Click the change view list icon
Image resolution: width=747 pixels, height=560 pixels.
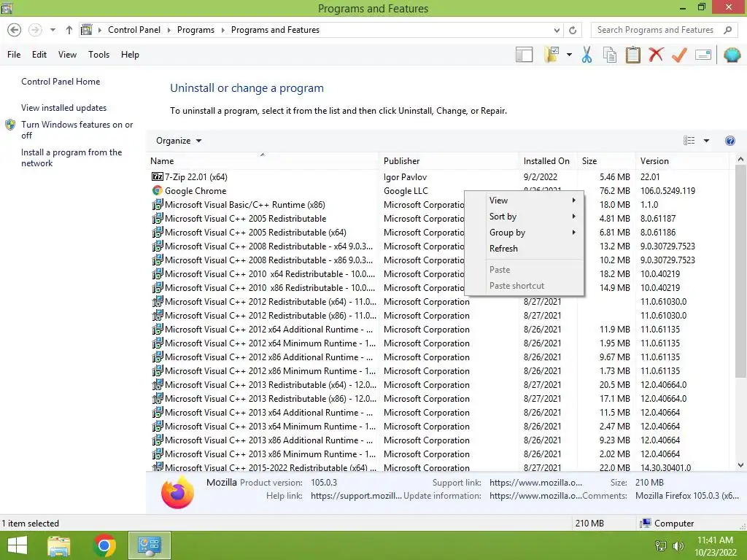[x=689, y=141]
